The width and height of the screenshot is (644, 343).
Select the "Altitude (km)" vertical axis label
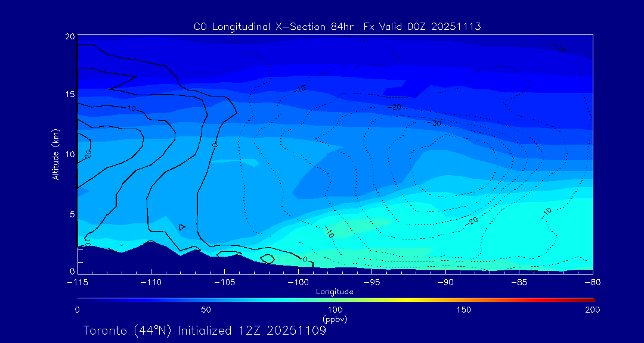[x=55, y=154]
